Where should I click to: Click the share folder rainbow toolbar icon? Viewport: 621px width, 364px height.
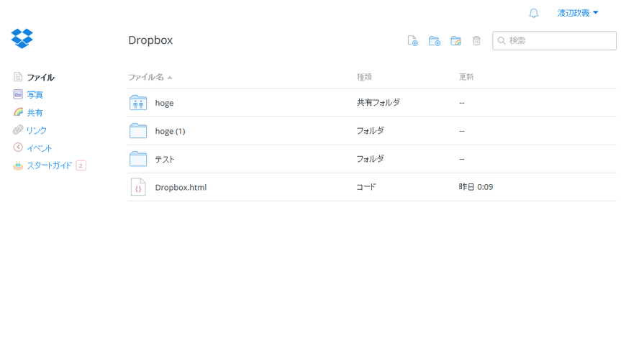pyautogui.click(x=455, y=40)
